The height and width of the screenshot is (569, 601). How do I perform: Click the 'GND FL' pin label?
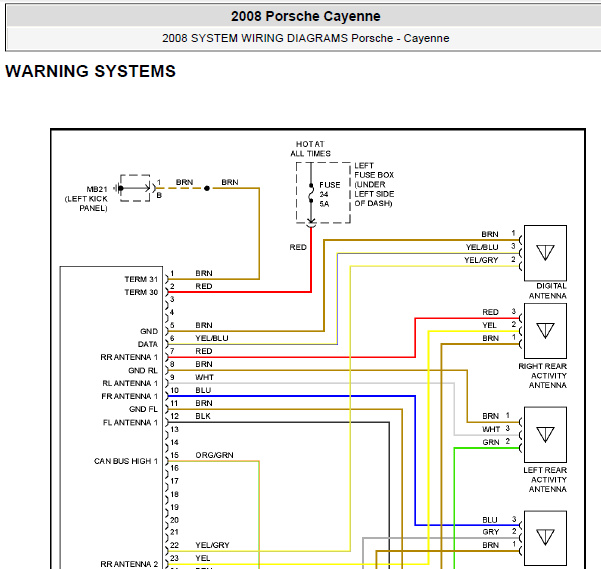coord(143,409)
